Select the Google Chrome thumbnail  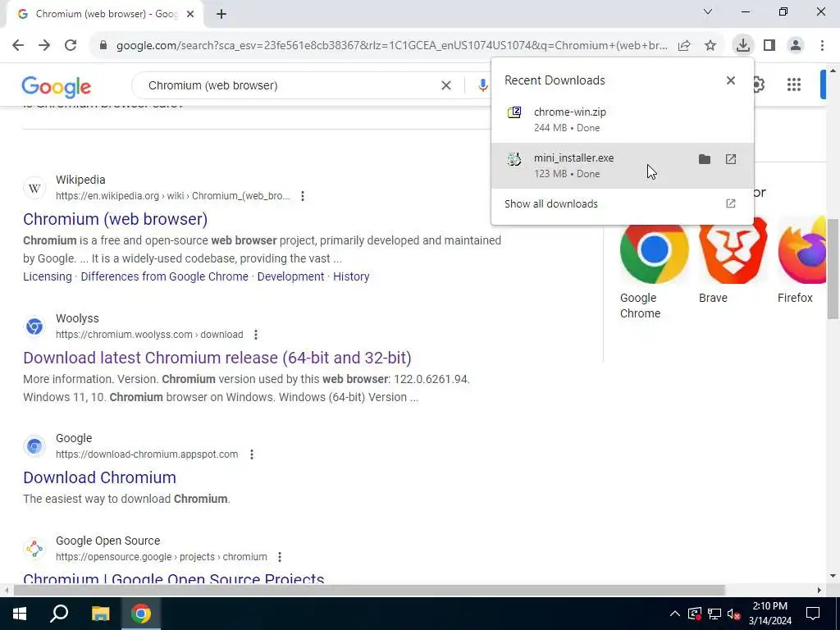click(x=654, y=249)
